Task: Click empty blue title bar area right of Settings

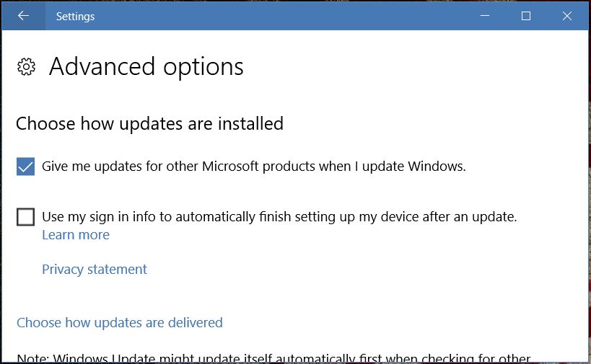Action: [x=289, y=16]
